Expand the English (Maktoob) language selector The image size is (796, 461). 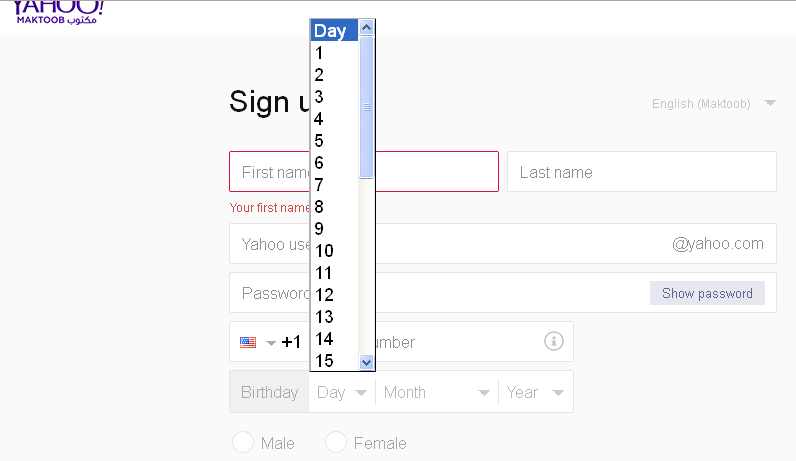(714, 103)
